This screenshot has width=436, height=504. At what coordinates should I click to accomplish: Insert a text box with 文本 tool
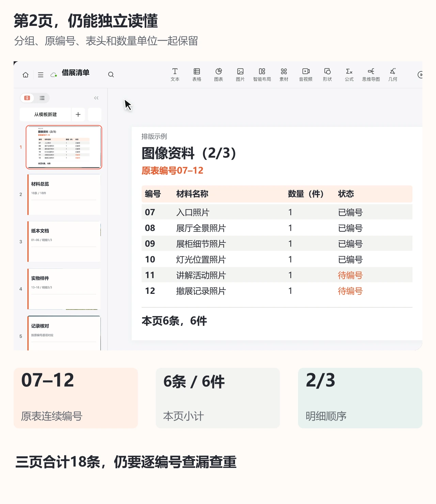[175, 75]
